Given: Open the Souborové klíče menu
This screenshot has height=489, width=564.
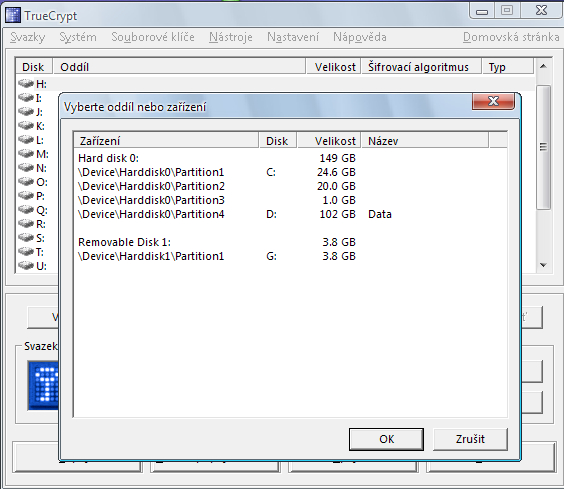Looking at the screenshot, I should [153, 37].
